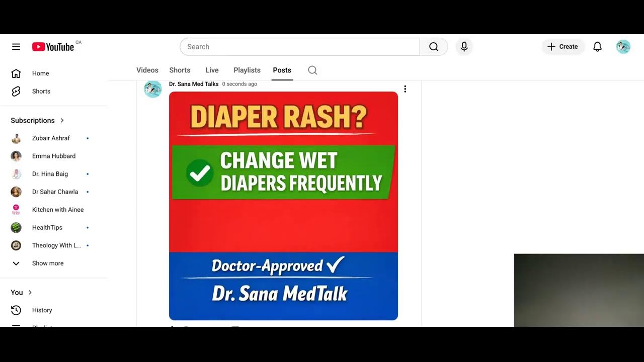The image size is (644, 362).
Task: Click the Dr. Sana Med Talks post avatar
Action: pos(152,89)
